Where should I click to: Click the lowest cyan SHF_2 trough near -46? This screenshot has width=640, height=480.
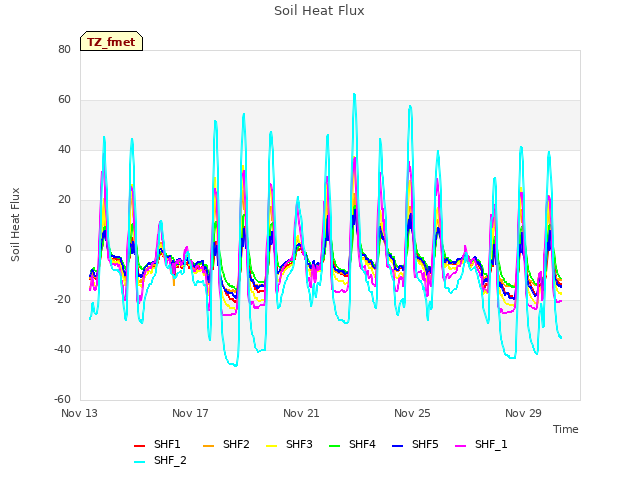tap(235, 365)
